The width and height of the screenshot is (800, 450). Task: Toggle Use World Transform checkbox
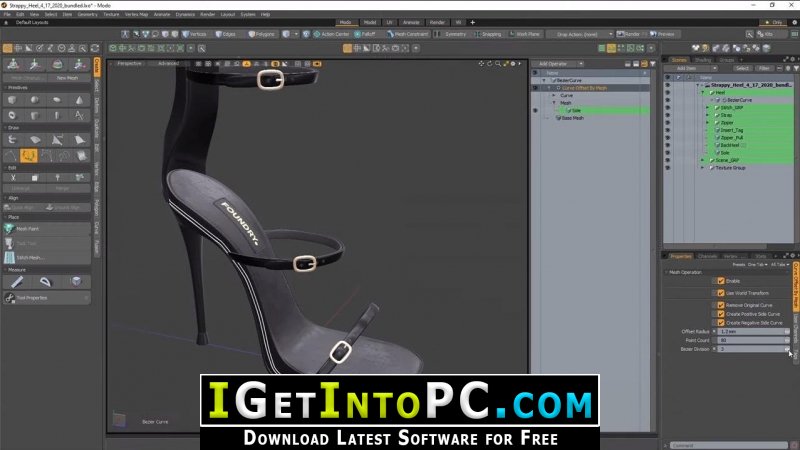pos(721,293)
